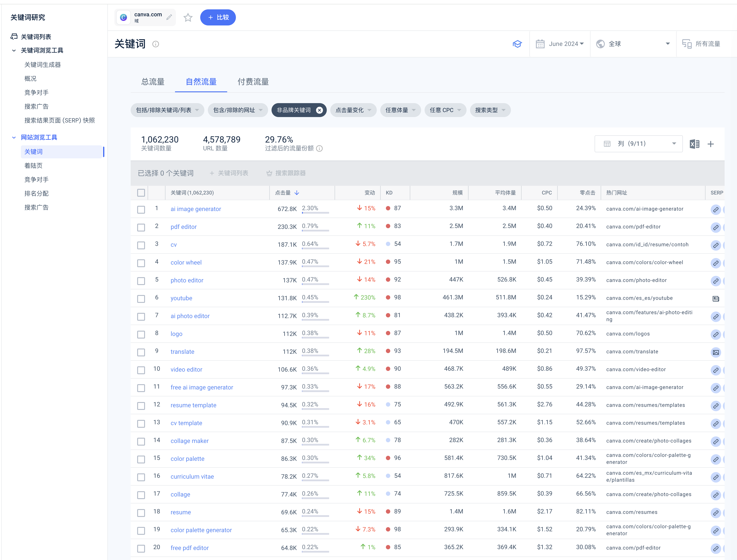Open SERP snapshot icon for youtube row
This screenshot has width=737, height=560.
click(x=716, y=299)
